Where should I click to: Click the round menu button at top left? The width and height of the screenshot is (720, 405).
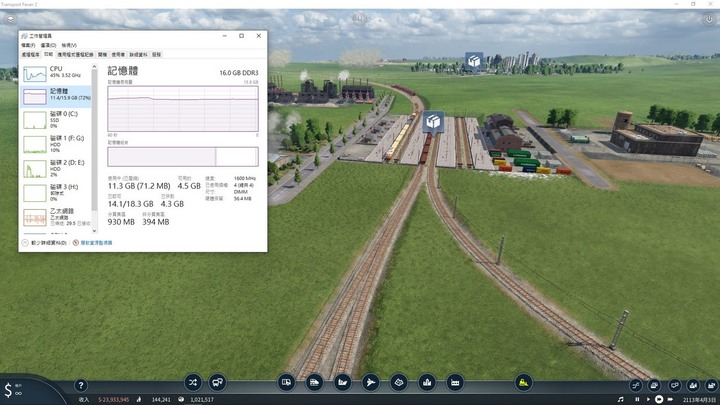pyautogui.click(x=11, y=19)
